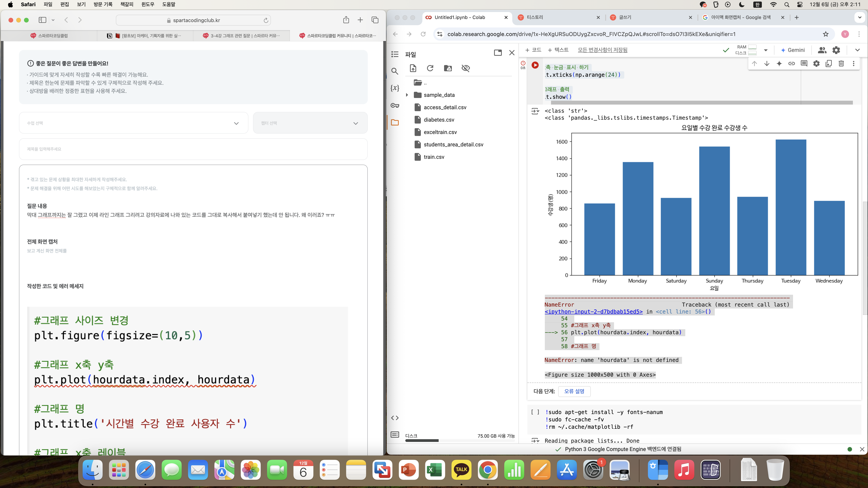The image size is (868, 488).
Task: Switch to the 글쓰기 Chrome tab
Action: 651,17
